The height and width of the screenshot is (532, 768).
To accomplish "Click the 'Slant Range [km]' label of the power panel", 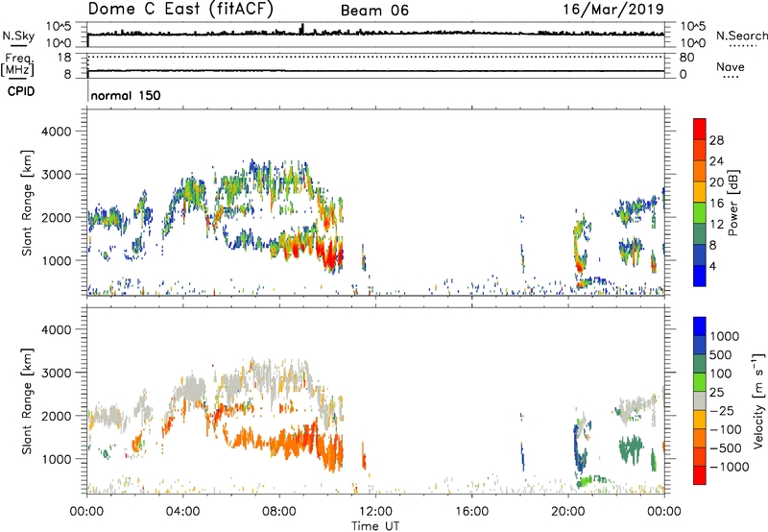I will tap(27, 203).
